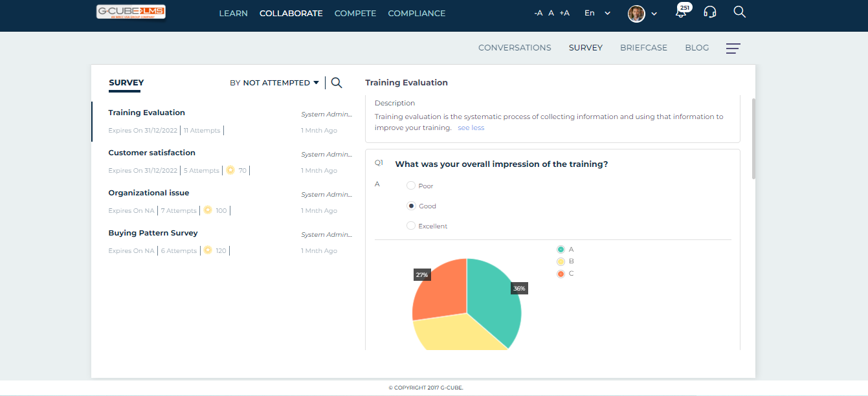
Task: Click the orange 27% pie slice
Action: click(440, 289)
